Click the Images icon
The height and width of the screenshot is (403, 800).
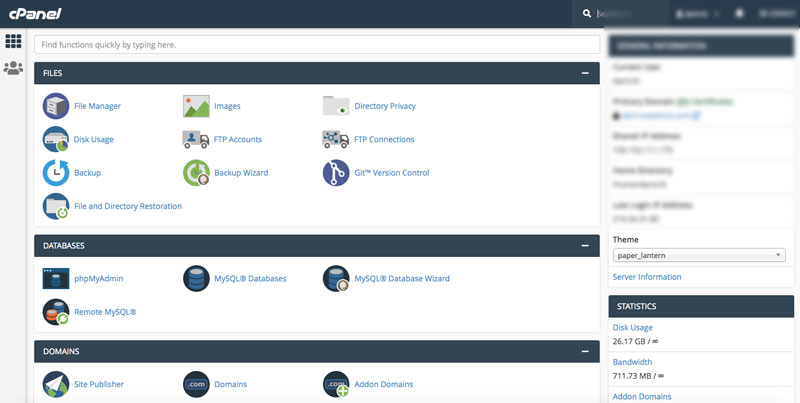(x=196, y=106)
